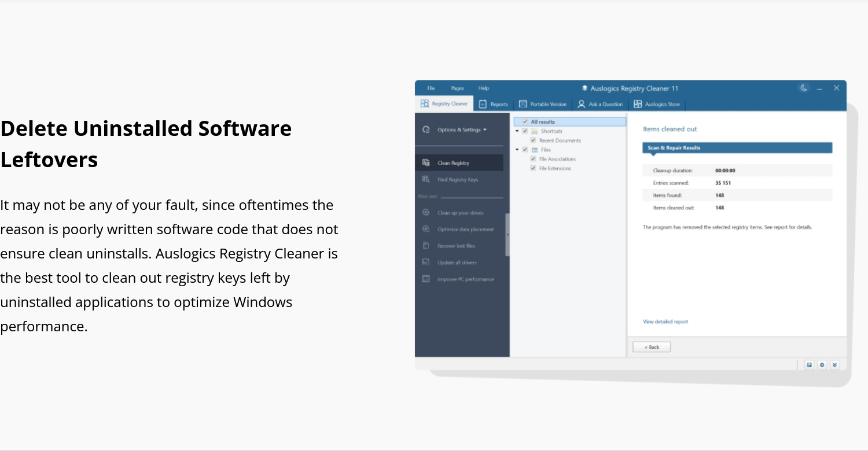Viewport: 868px width, 451px height.
Task: Open the Portable Version tab
Action: (543, 104)
